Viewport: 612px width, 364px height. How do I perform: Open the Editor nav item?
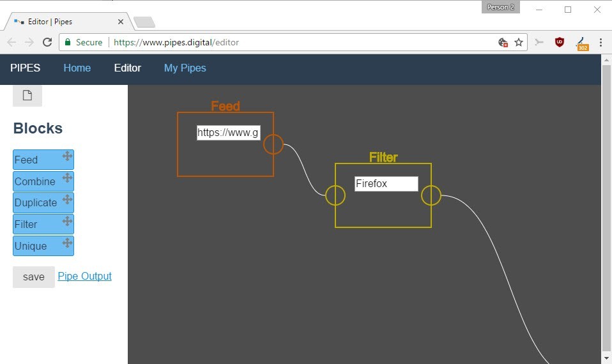[127, 68]
